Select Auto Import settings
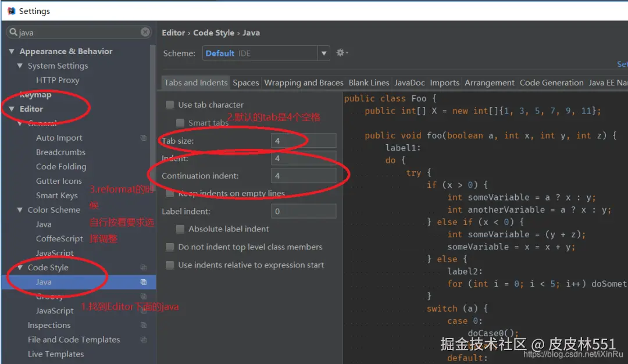This screenshot has width=628, height=364. click(x=59, y=138)
